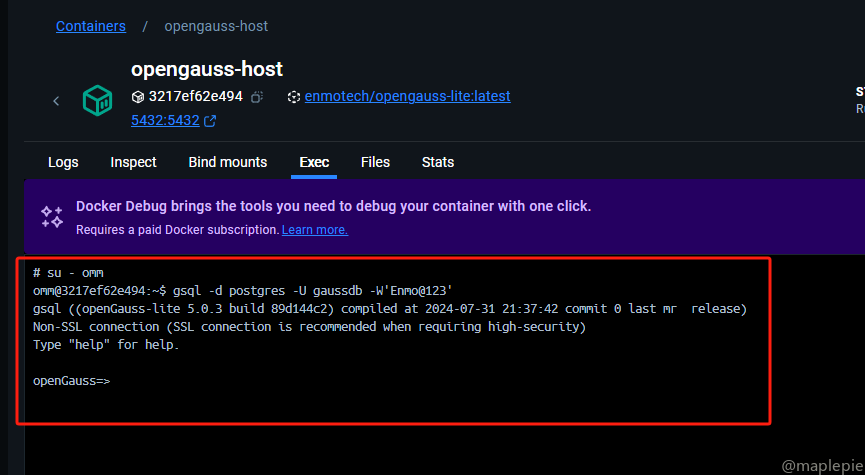Click the Docker Debug sparkles icon
The height and width of the screenshot is (475, 865).
pos(52,217)
